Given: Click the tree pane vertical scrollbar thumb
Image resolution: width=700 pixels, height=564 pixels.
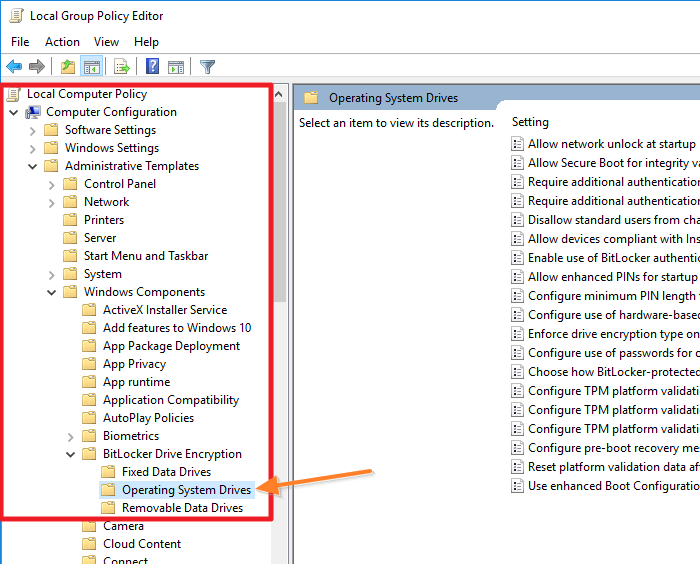Looking at the screenshot, I should 280,202.
